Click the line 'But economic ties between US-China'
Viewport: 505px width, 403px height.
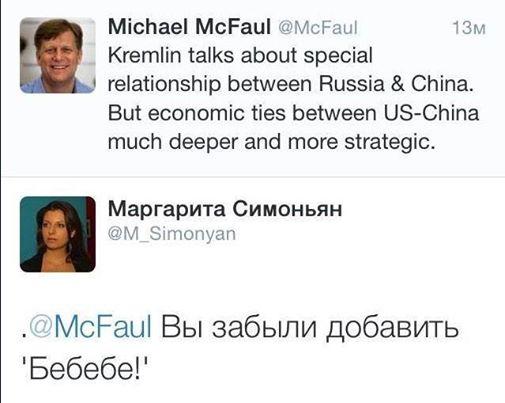pos(294,113)
